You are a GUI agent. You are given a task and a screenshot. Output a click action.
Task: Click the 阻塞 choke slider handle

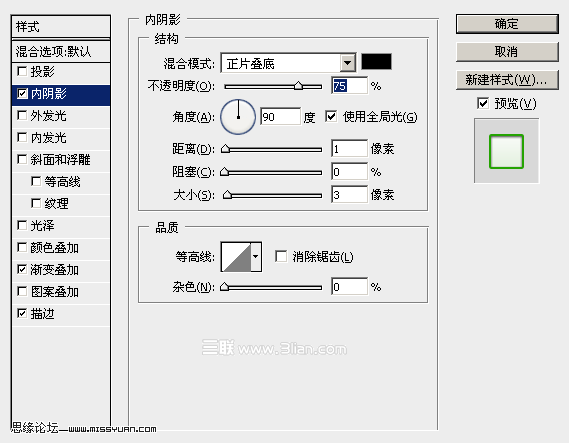(225, 172)
